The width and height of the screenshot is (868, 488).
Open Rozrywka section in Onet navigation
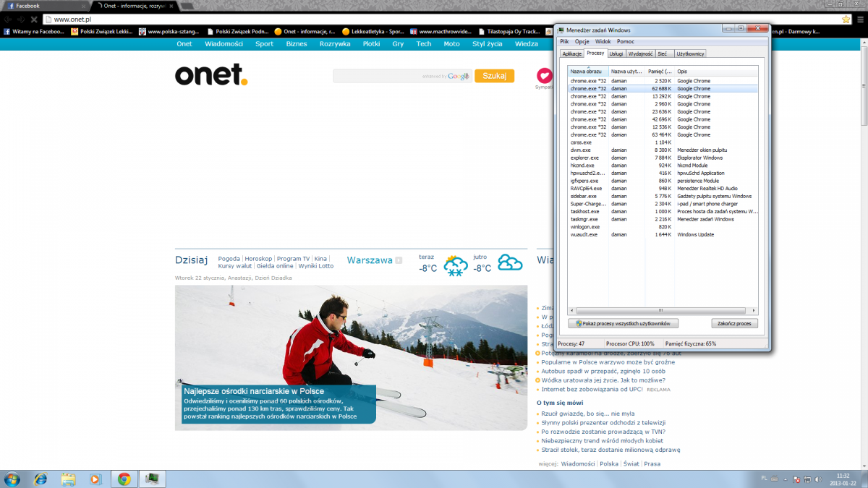[335, 43]
